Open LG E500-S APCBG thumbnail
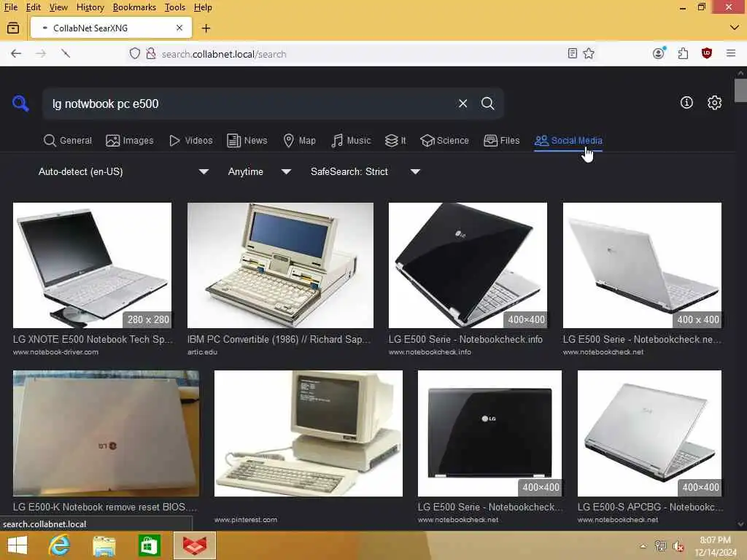 (x=649, y=433)
